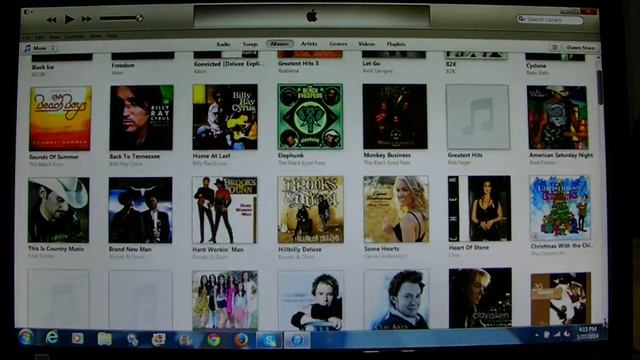640x360 pixels.
Task: Open the album cover with five girls in dresses
Action: pos(225,300)
